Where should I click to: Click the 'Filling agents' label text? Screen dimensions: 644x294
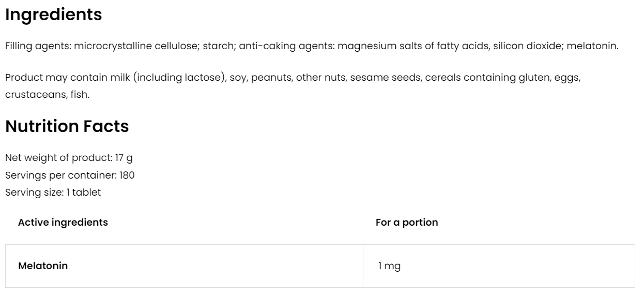[38, 46]
